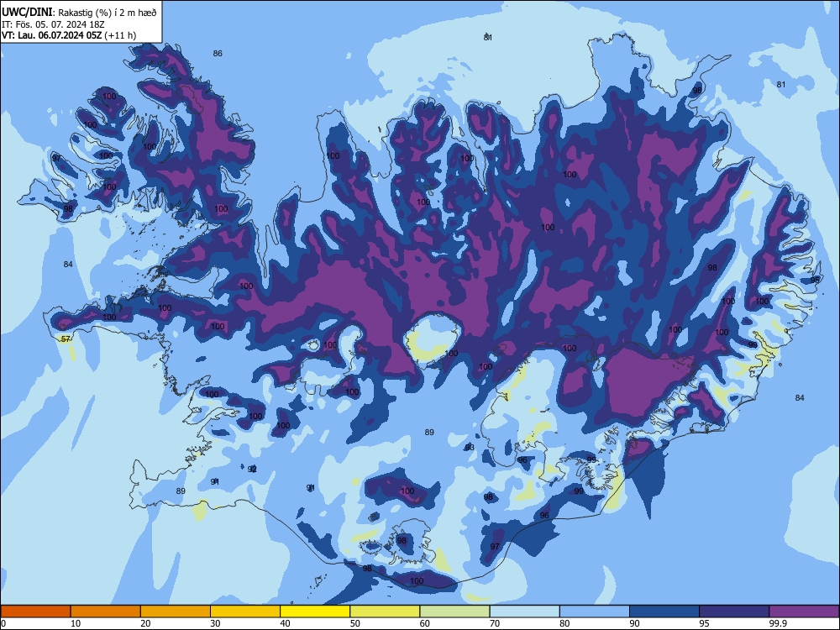Click the '99.9' legend scale label

coord(777,623)
